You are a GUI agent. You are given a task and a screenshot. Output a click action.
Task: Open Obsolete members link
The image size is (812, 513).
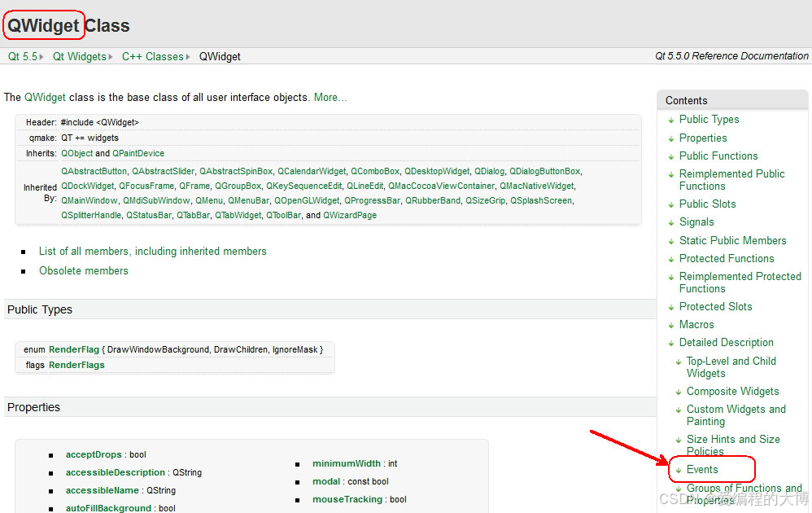pyautogui.click(x=84, y=271)
